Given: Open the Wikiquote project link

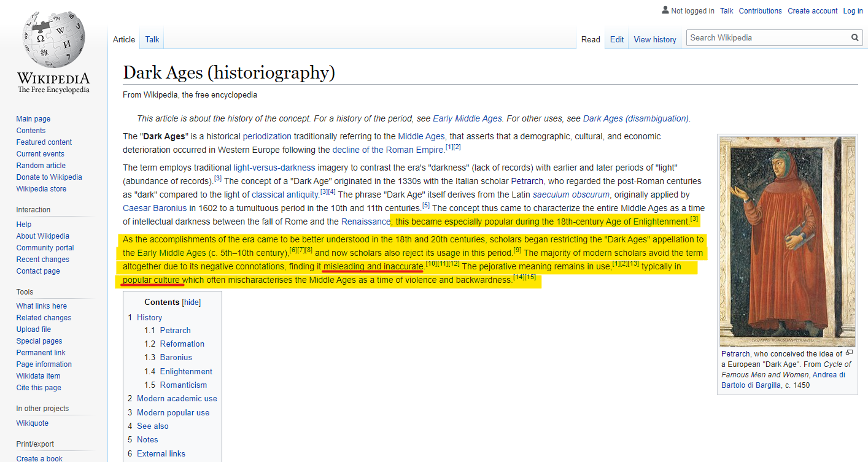Looking at the screenshot, I should pos(33,423).
